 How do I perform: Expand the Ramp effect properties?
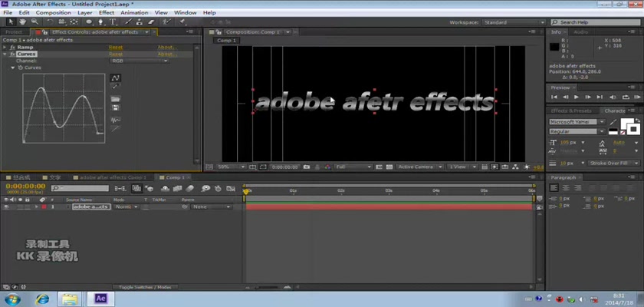(x=5, y=48)
